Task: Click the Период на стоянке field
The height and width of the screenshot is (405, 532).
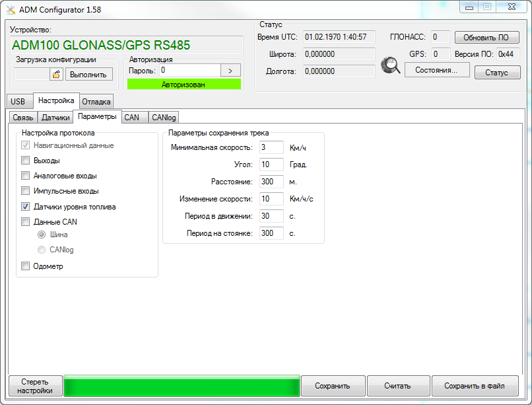Action: point(271,233)
